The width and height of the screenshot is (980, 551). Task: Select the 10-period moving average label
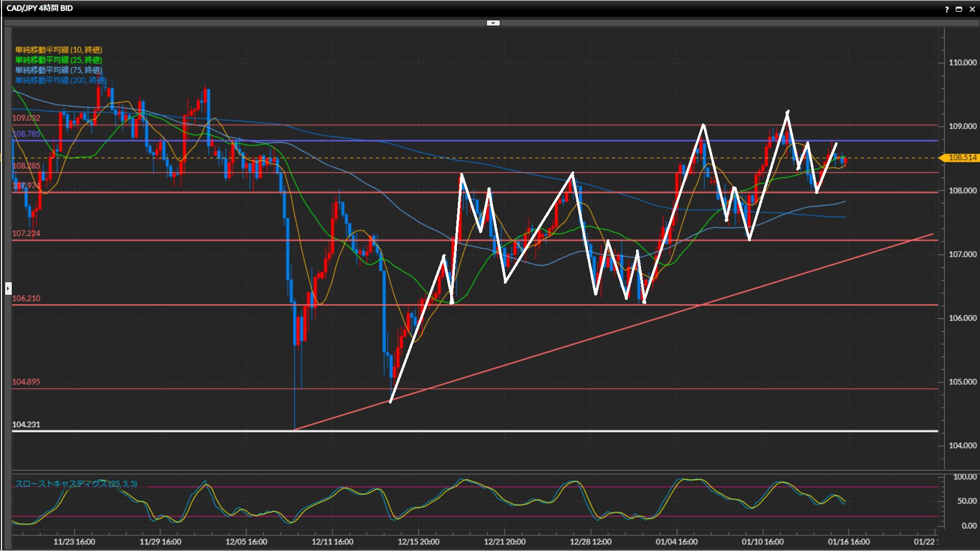click(59, 49)
